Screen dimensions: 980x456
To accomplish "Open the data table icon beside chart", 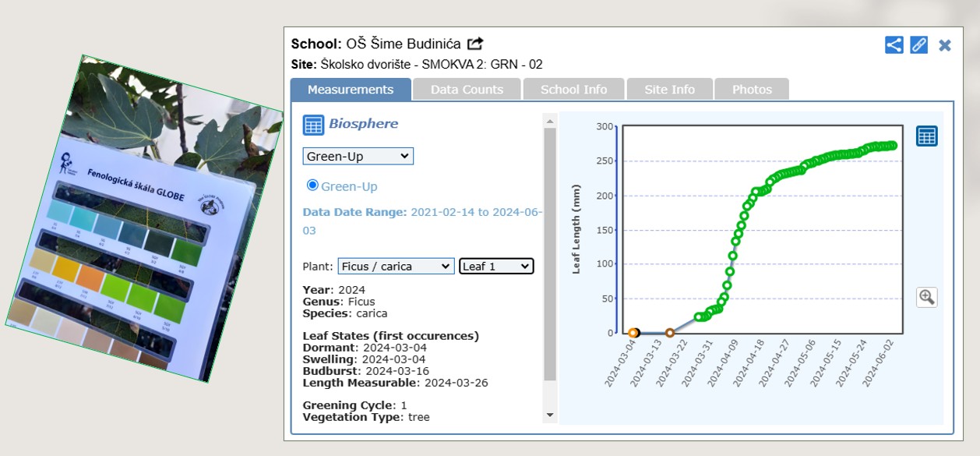I will click(926, 136).
